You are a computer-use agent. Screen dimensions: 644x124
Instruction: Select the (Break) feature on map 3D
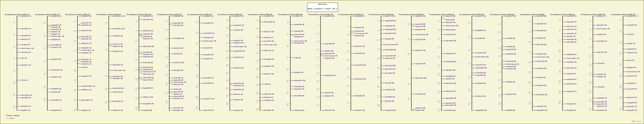pos(268,84)
